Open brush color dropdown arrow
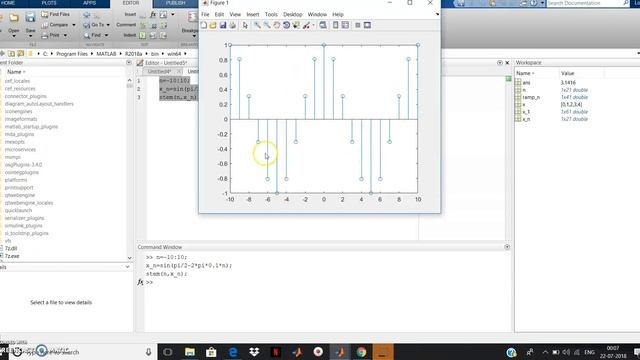The image size is (640, 360). click(x=313, y=25)
